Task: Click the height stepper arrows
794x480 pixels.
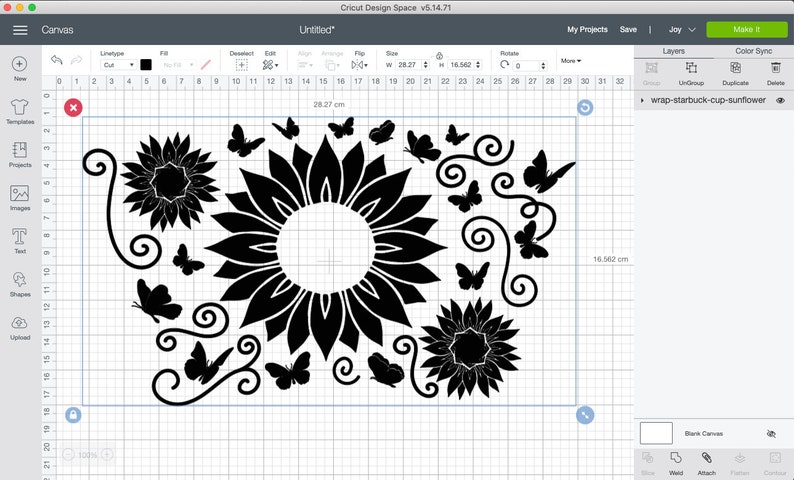Action: [478, 65]
